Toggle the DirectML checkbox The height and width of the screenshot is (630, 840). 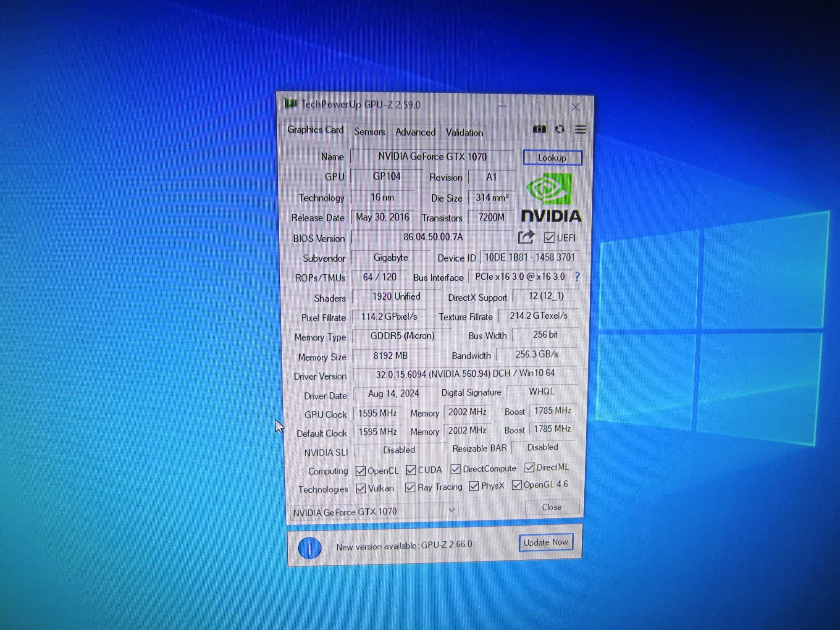(529, 467)
